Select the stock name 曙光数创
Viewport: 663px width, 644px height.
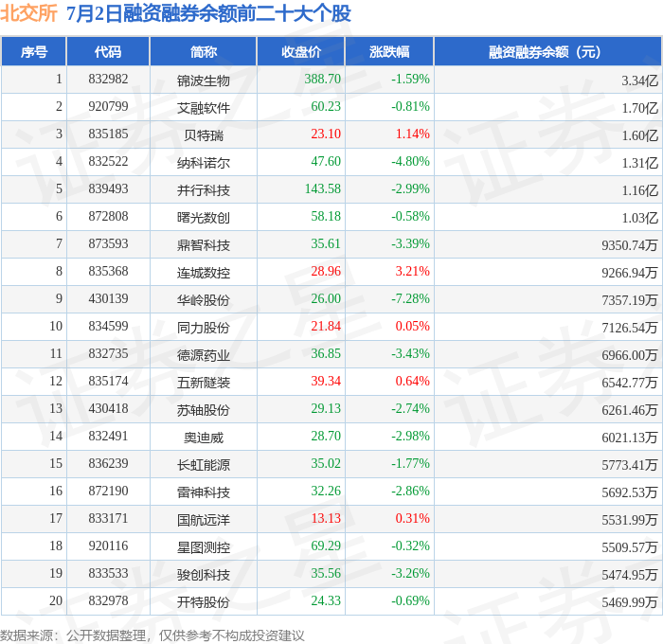point(204,218)
